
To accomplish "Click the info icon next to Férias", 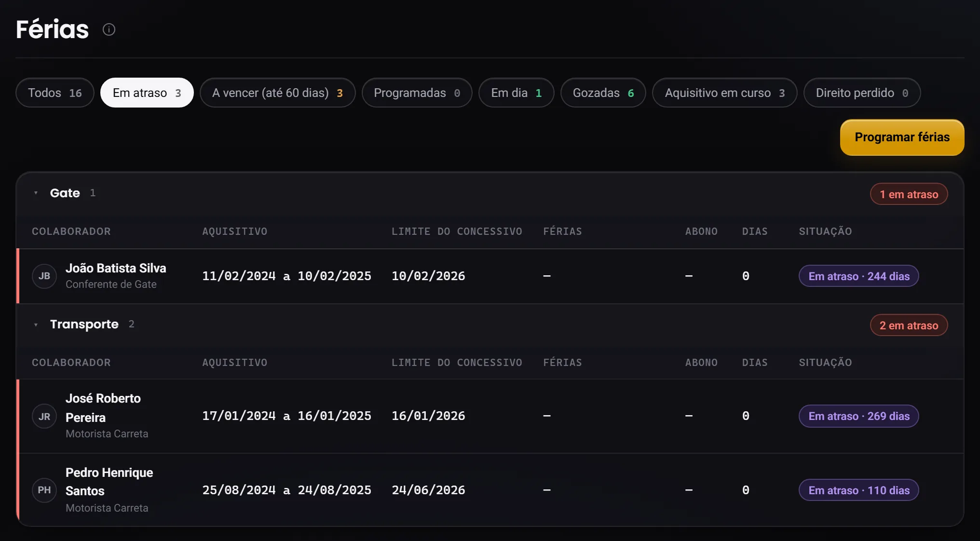I will [x=109, y=29].
